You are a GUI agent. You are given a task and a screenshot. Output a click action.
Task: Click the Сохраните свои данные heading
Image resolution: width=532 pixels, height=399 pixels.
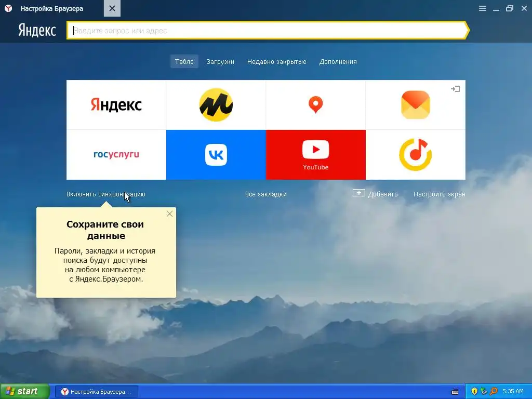105,230
